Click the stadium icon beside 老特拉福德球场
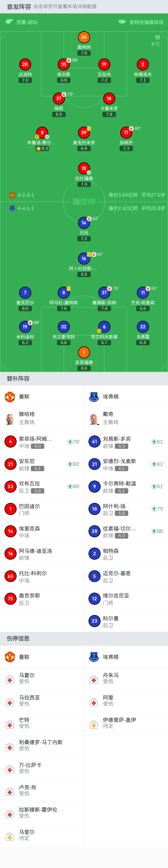The height and width of the screenshot is (868, 168). (122, 21)
